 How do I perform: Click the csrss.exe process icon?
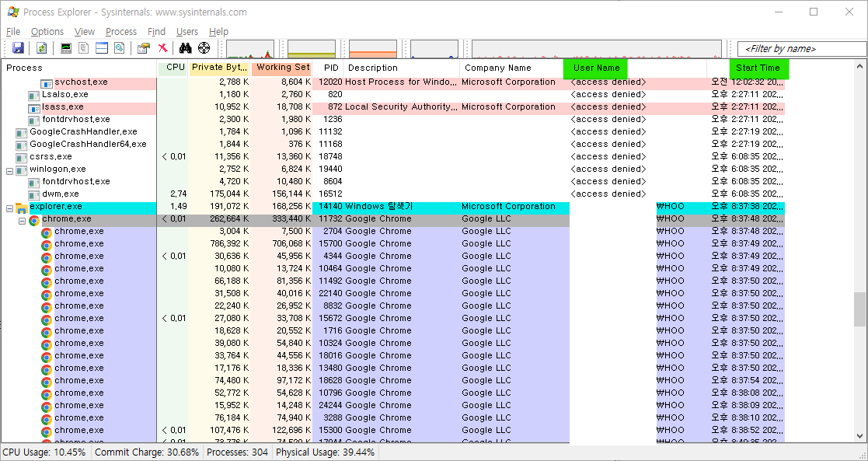(22, 159)
